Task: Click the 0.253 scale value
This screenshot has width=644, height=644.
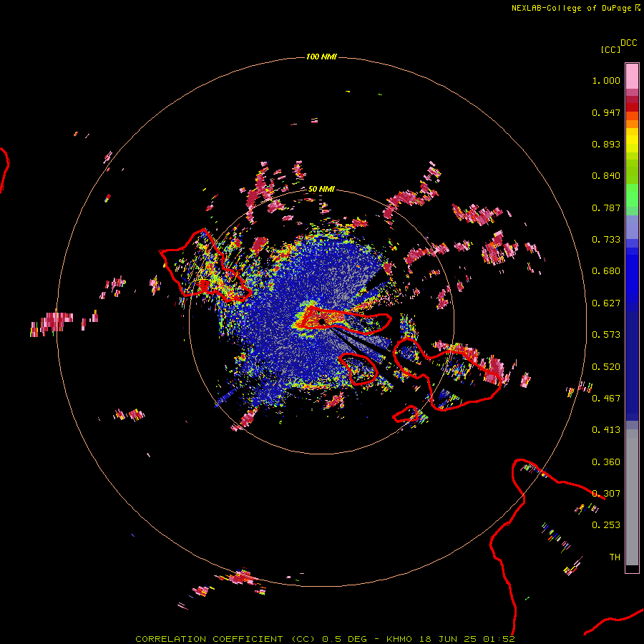Action: tap(606, 525)
